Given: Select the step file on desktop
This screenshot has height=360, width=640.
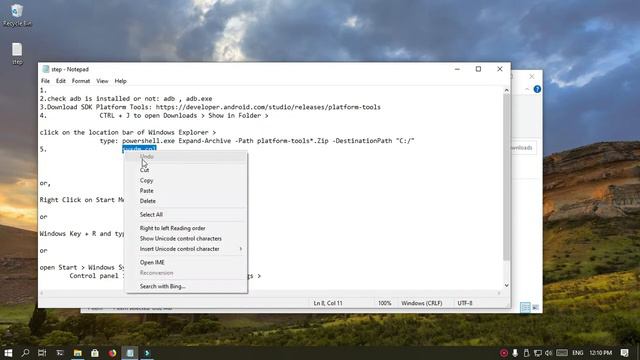Looking at the screenshot, I should (17, 53).
